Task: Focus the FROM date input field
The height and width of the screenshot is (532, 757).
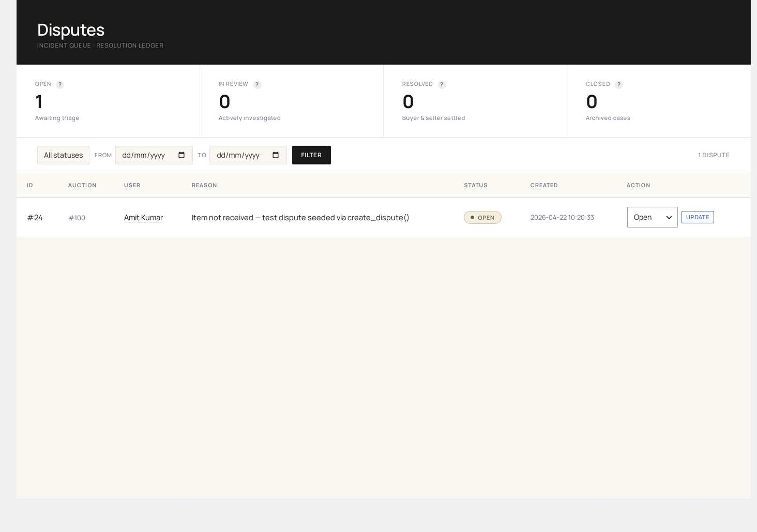Action: tap(154, 155)
